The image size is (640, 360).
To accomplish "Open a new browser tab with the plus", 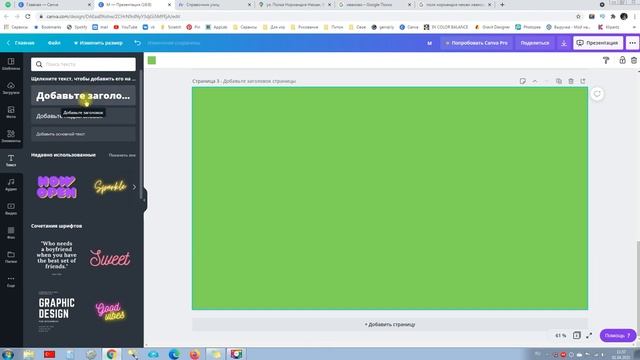I will click(502, 4).
